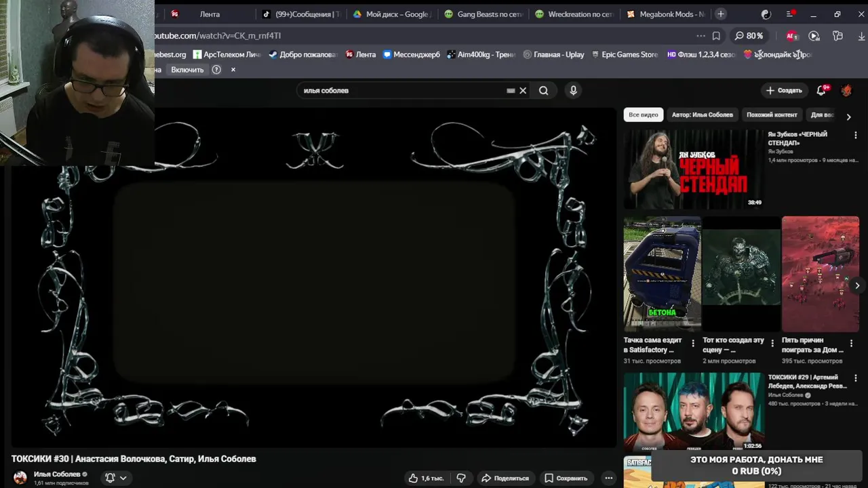This screenshot has width=868, height=488.
Task: Open the Клондайк bookmark
Action: (777, 54)
